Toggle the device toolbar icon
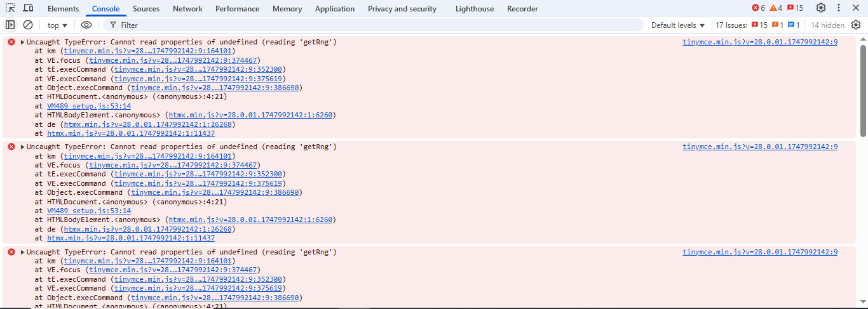868x309 pixels. [29, 8]
